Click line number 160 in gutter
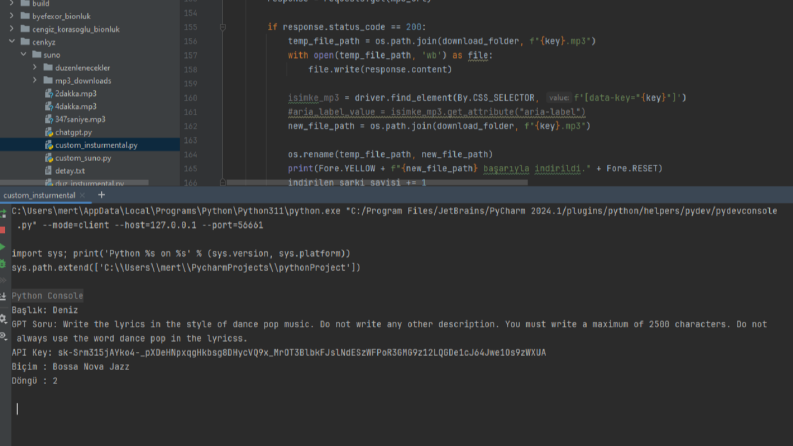This screenshot has height=446, width=793. pos(191,98)
